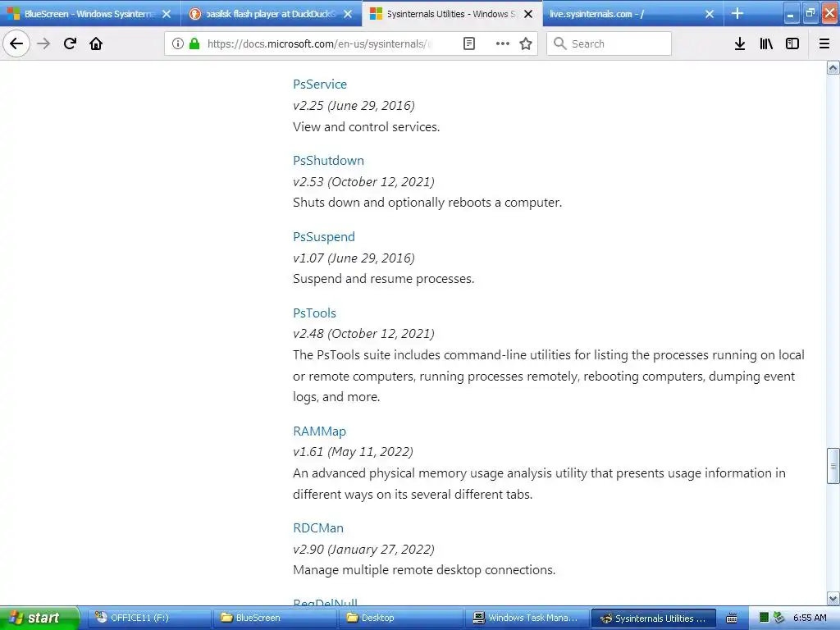Screen dimensions: 840x630
Task: Open the library bookmarks icon
Action: pos(766,43)
